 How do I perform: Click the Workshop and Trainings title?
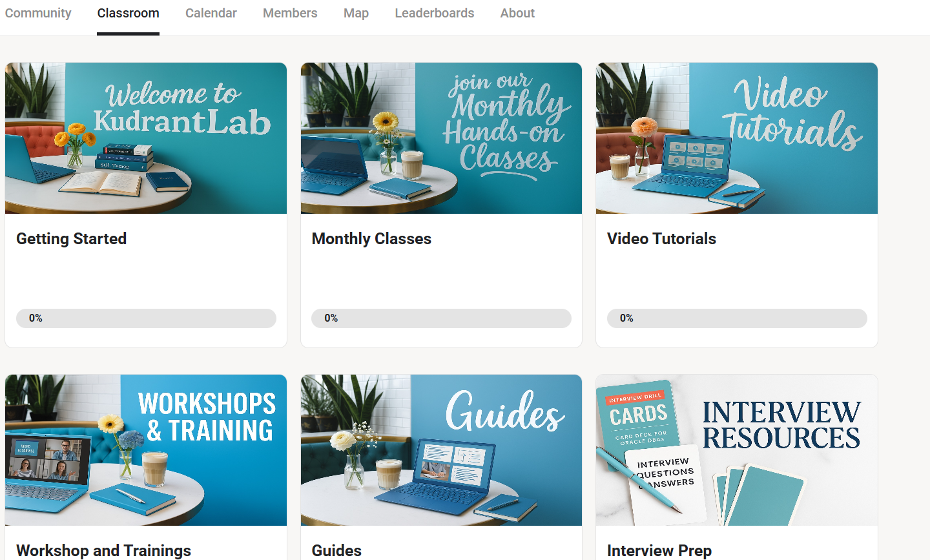click(103, 551)
